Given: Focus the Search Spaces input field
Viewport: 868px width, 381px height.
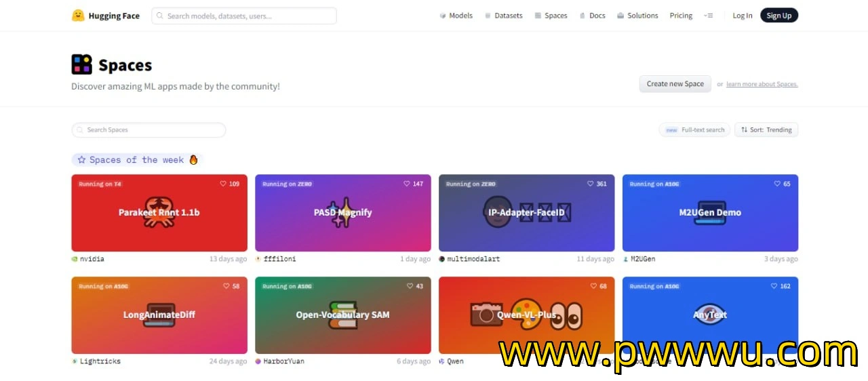Looking at the screenshot, I should tap(149, 129).
